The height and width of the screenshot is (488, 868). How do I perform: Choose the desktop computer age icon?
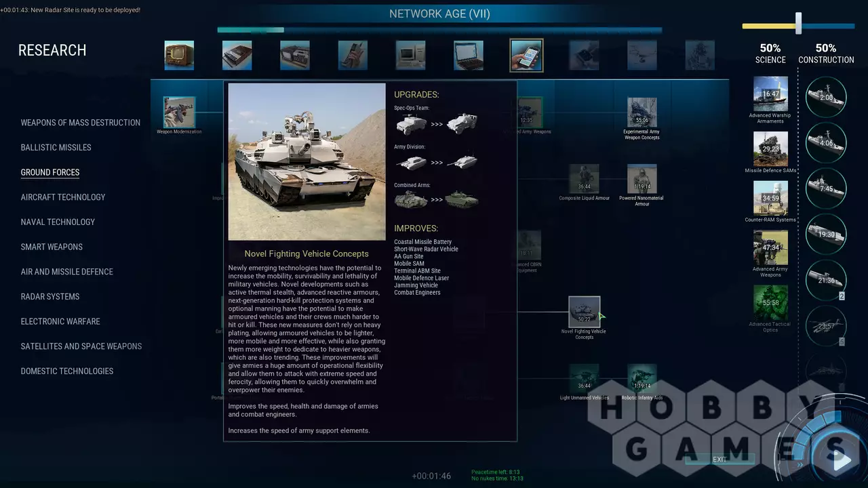click(410, 56)
